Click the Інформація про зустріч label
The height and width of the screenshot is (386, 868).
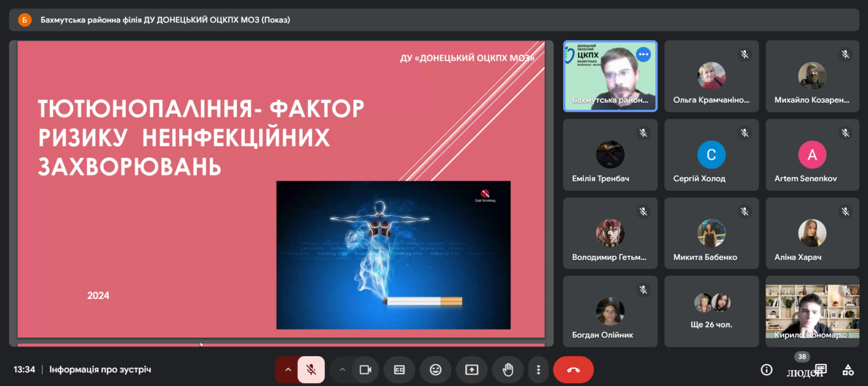coord(100,370)
